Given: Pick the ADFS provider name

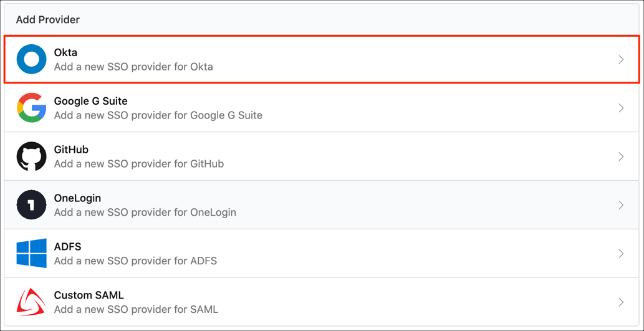Looking at the screenshot, I should pyautogui.click(x=67, y=247).
